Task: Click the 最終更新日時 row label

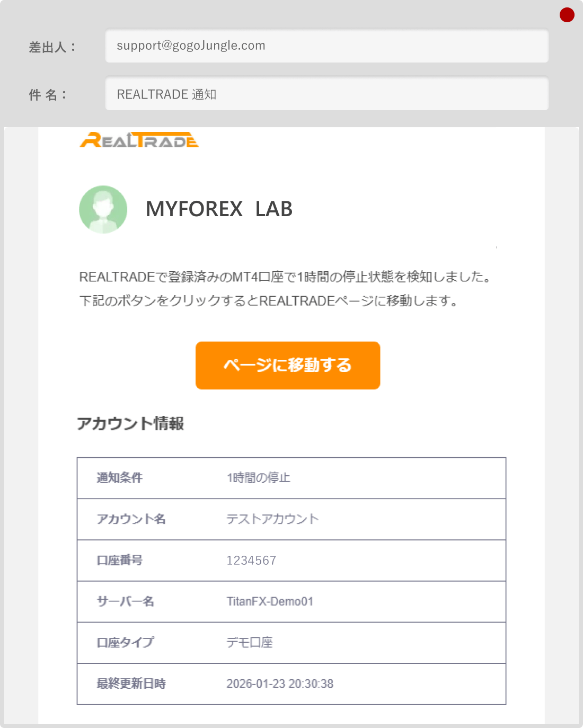Action: click(x=131, y=684)
